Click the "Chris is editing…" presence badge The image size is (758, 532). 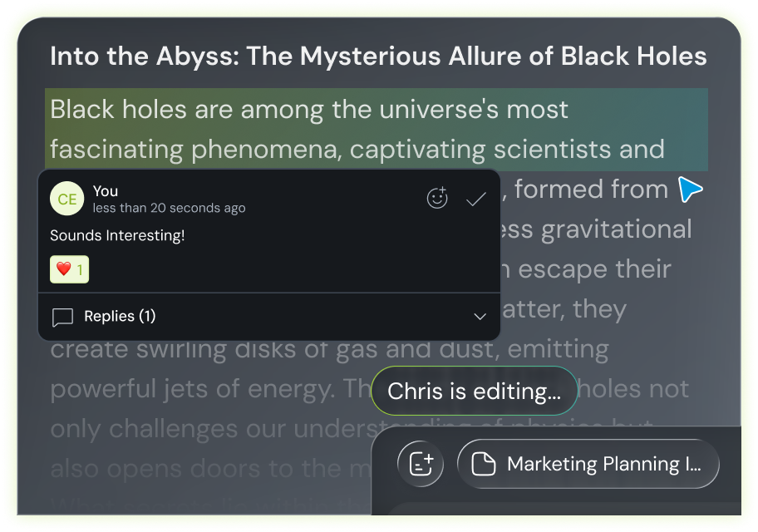pyautogui.click(x=474, y=392)
